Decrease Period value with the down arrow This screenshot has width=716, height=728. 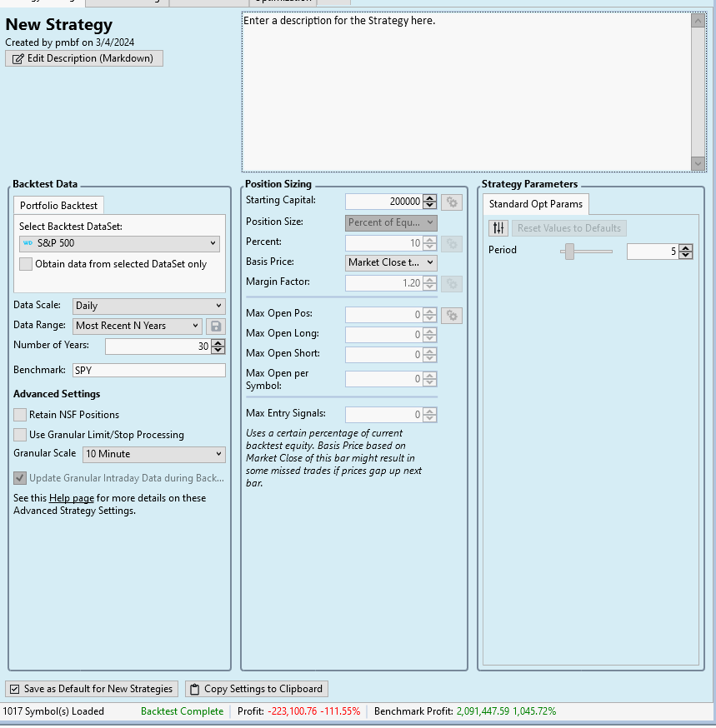pos(685,255)
